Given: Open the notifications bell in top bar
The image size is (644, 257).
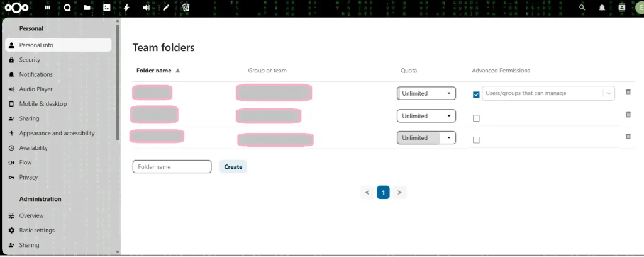Looking at the screenshot, I should pyautogui.click(x=602, y=8).
